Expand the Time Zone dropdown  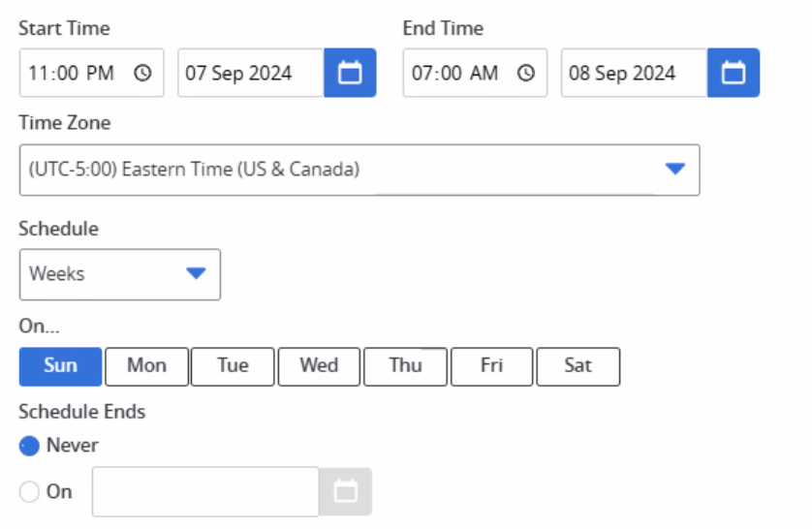[x=674, y=170]
